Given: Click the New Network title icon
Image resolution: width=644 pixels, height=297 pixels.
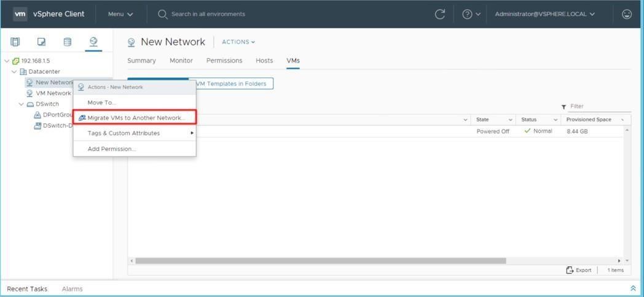Looking at the screenshot, I should 132,42.
